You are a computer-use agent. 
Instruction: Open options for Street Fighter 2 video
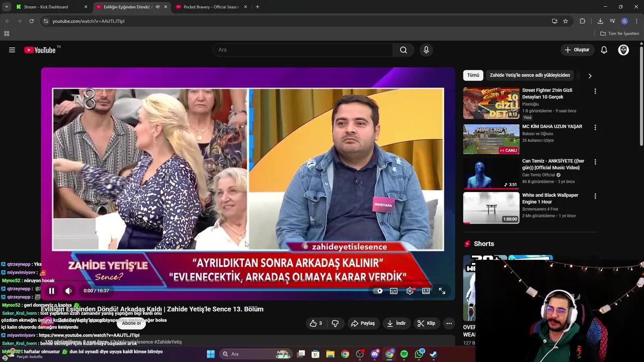coord(595,92)
